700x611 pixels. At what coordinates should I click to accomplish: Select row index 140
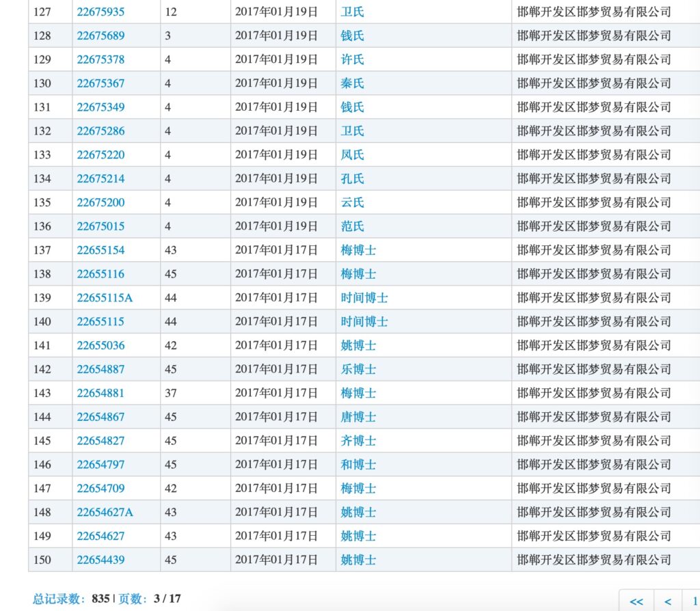pyautogui.click(x=42, y=322)
